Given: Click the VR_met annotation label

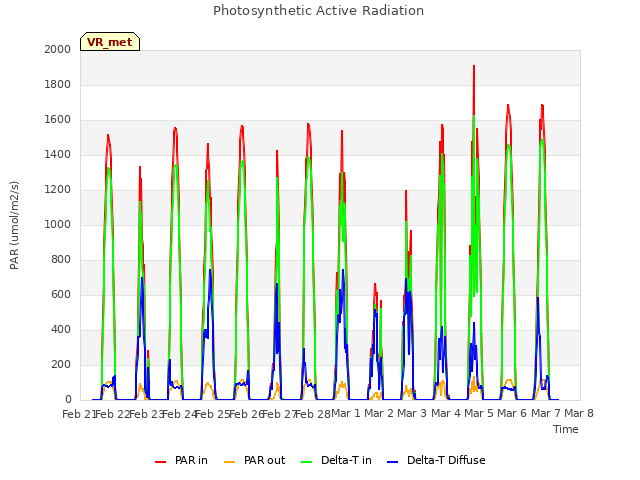Looking at the screenshot, I should [110, 42].
